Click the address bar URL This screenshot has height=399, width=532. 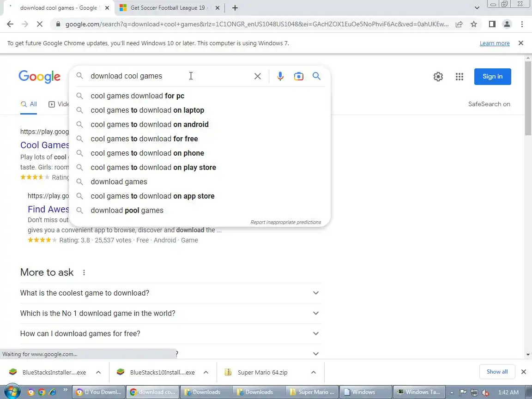256,24
